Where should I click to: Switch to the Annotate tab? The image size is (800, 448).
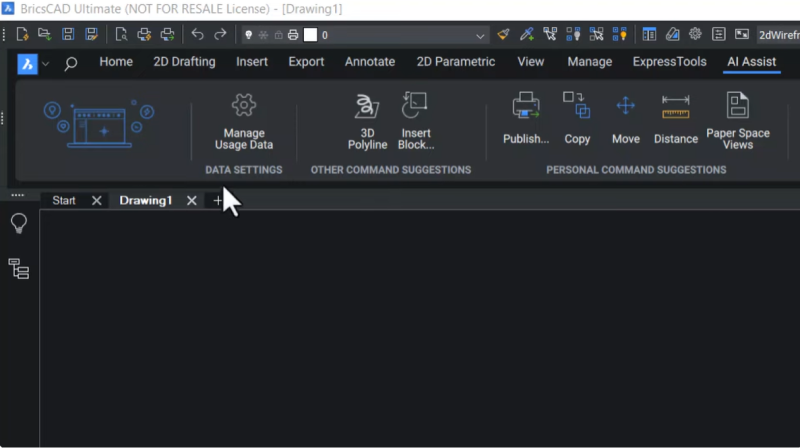[x=370, y=62]
